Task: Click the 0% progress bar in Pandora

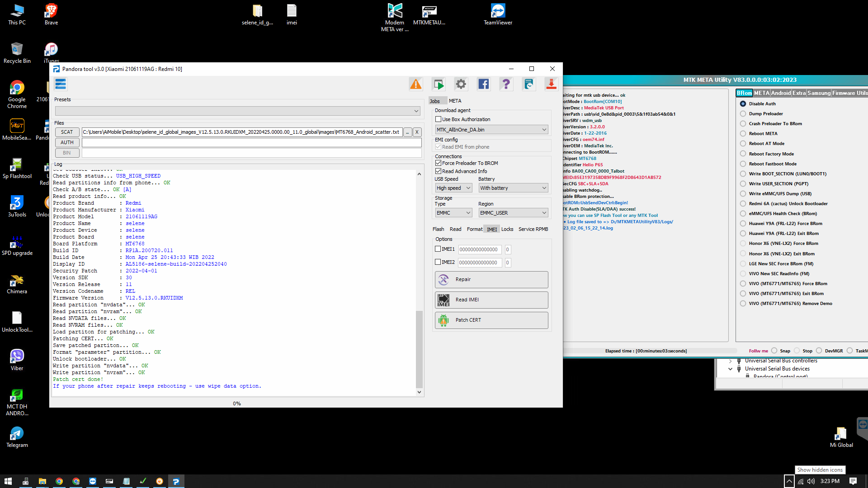Action: (x=237, y=404)
